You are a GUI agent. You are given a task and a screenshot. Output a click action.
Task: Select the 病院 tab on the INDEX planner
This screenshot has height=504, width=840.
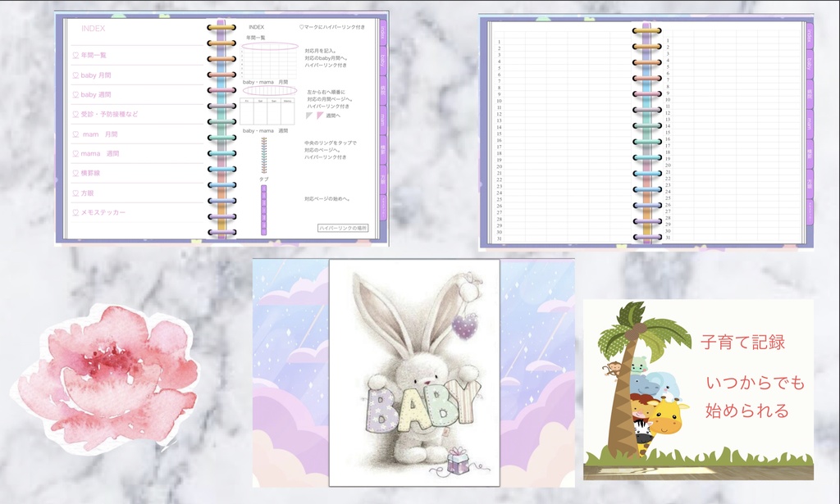(x=383, y=91)
